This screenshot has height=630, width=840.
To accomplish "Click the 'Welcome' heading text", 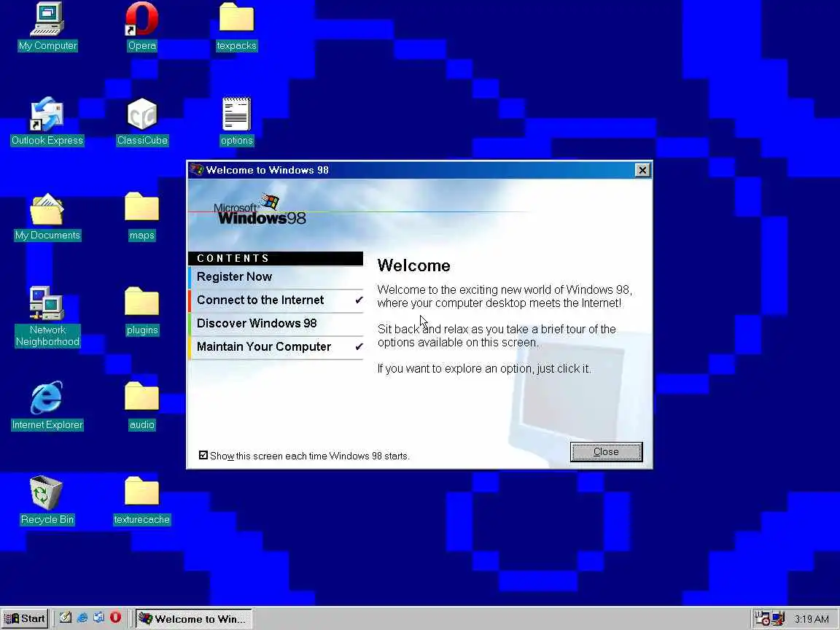I will coord(413,265).
